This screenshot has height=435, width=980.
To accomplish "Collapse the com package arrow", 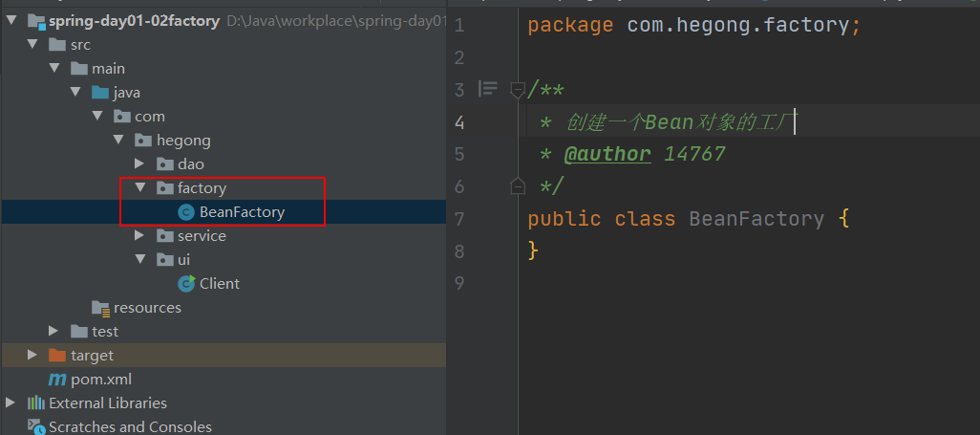I will coord(98,117).
